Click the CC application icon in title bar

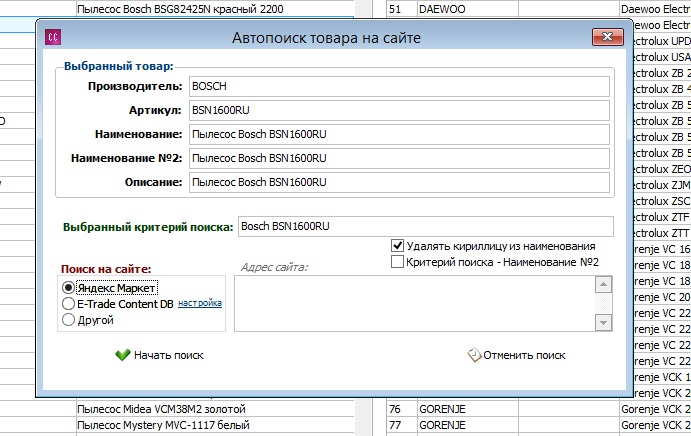tap(53, 37)
